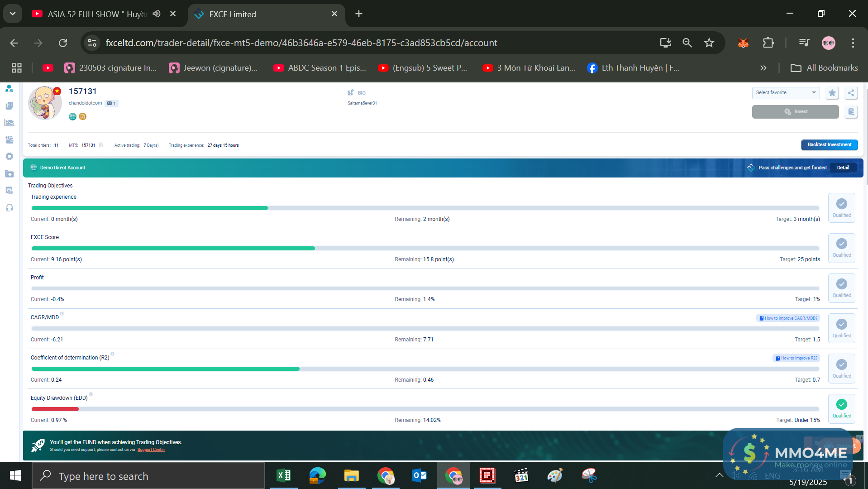868x489 pixels.
Task: Click the BIO icon
Action: (x=351, y=93)
